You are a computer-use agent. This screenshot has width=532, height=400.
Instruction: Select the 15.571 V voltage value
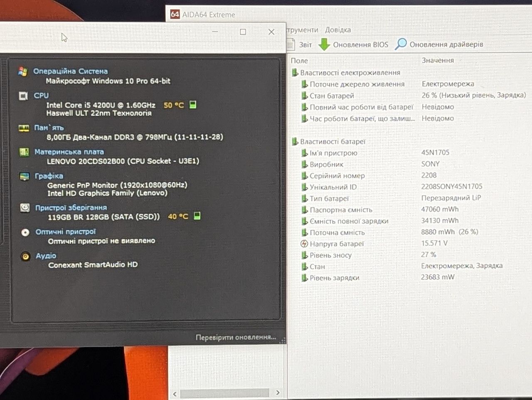pyautogui.click(x=434, y=243)
